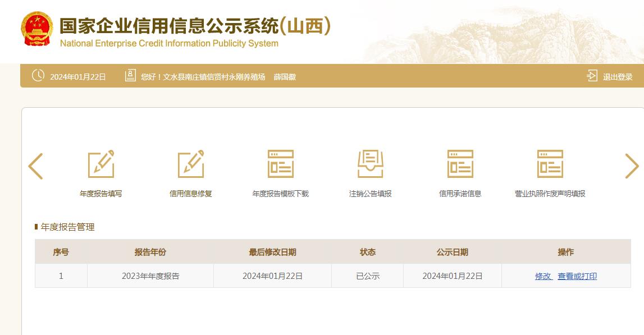Click the 操作 column header

click(565, 252)
